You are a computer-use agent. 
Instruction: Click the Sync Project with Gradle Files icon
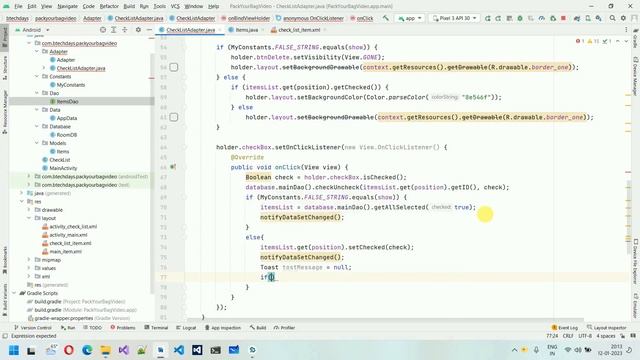[577, 18]
